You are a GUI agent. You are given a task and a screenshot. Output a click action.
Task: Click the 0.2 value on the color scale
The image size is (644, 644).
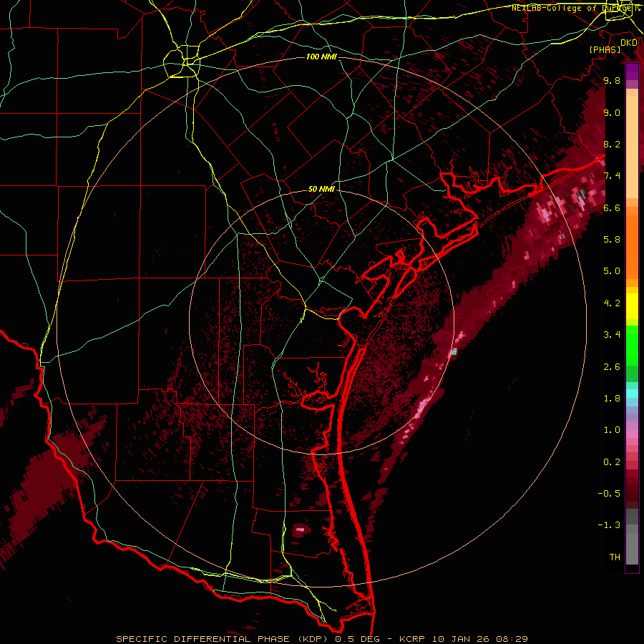tap(612, 462)
